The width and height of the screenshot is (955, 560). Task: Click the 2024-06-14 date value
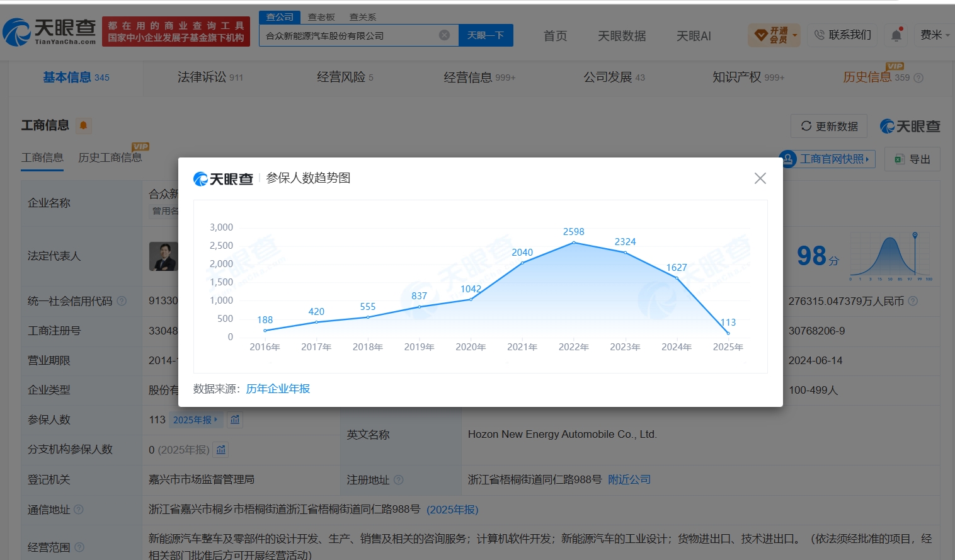pyautogui.click(x=816, y=361)
